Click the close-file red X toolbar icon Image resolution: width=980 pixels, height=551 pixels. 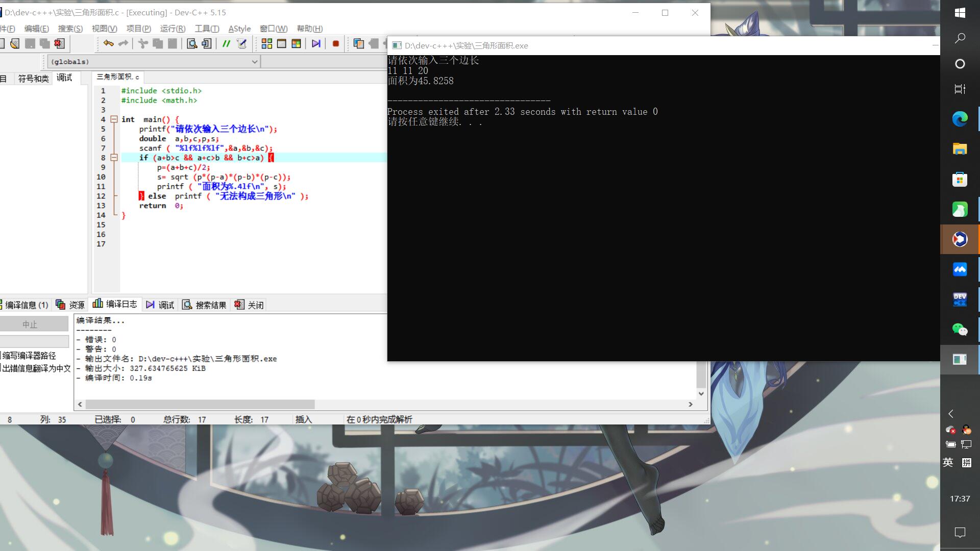(x=60, y=43)
